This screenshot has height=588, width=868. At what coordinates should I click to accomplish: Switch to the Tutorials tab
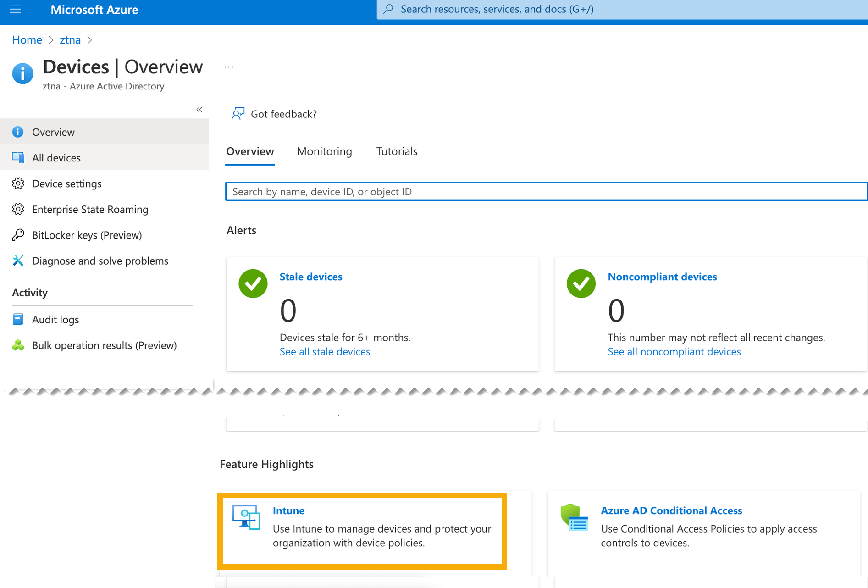(x=397, y=151)
